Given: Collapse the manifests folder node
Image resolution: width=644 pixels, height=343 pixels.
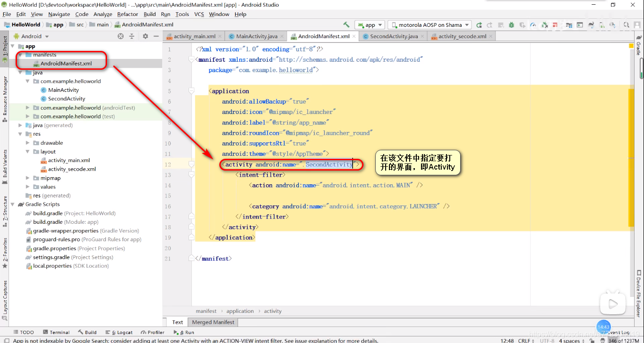Looking at the screenshot, I should (20, 55).
